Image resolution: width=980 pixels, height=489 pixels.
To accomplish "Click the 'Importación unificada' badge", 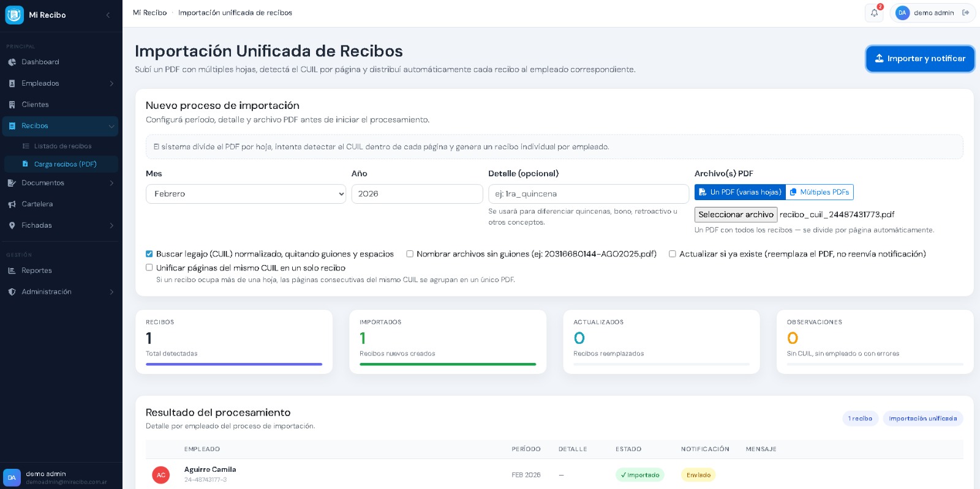I will [923, 419].
